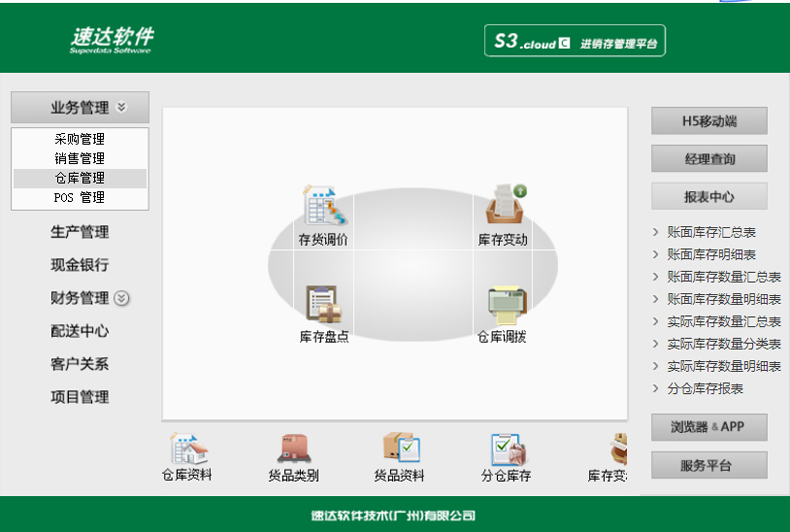This screenshot has width=790, height=532.
Task: Open the 仓库资料 icon
Action: (x=188, y=448)
